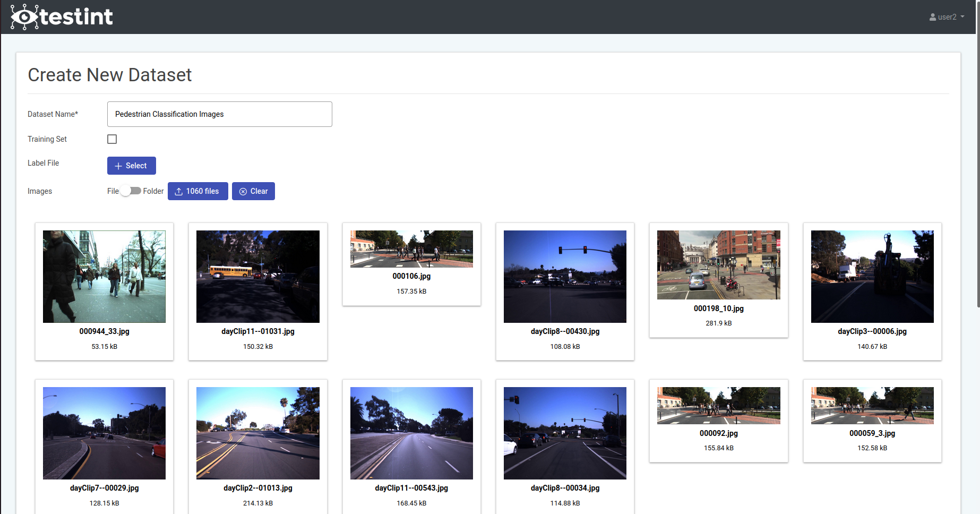Select thumbnail dayClip3--00006.jpg
Viewport: 980px width, 514px height.
[872, 277]
